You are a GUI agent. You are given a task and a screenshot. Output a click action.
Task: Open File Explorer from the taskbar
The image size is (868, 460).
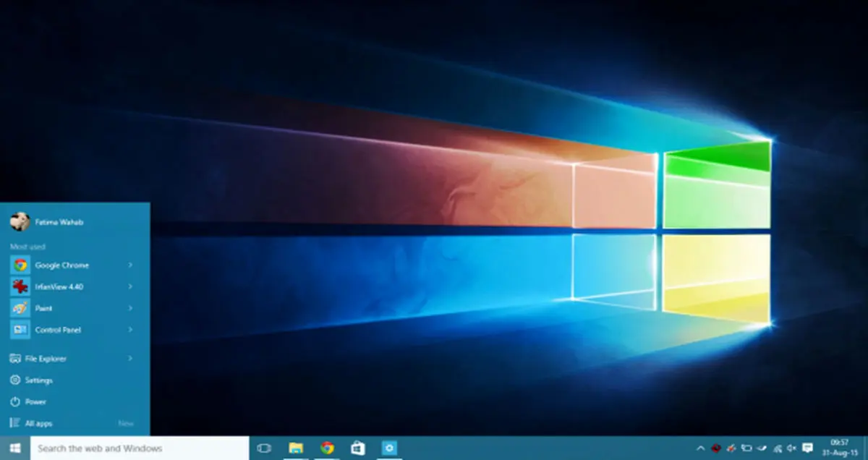coord(295,448)
